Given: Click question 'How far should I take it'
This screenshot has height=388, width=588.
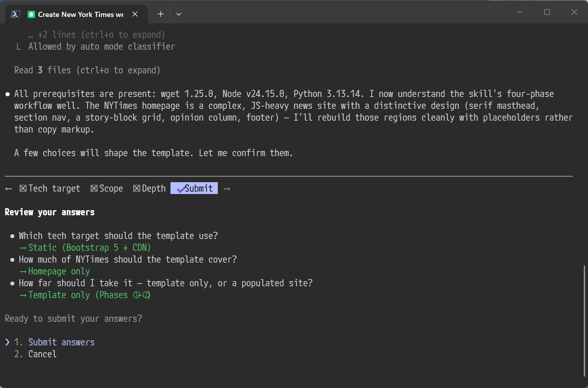Looking at the screenshot, I should 166,283.
